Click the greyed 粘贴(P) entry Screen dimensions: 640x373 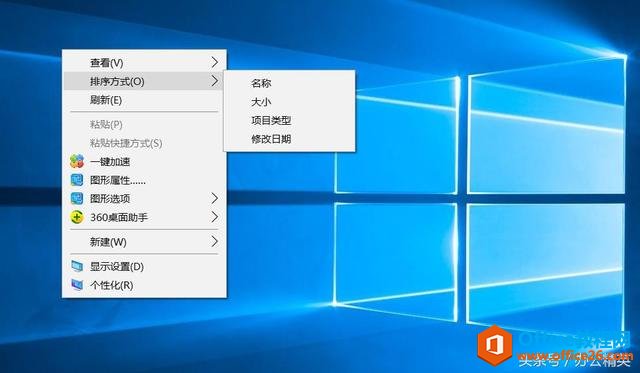pos(144,124)
